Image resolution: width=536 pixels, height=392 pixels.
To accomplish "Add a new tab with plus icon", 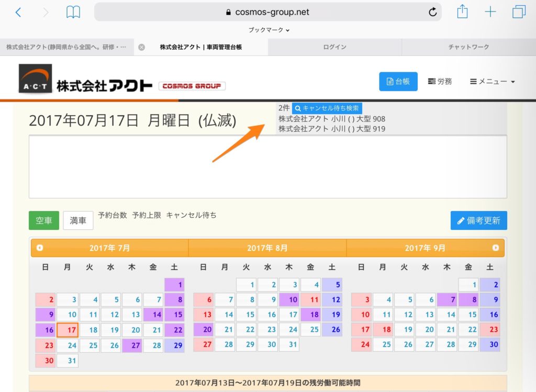I will click(x=490, y=12).
